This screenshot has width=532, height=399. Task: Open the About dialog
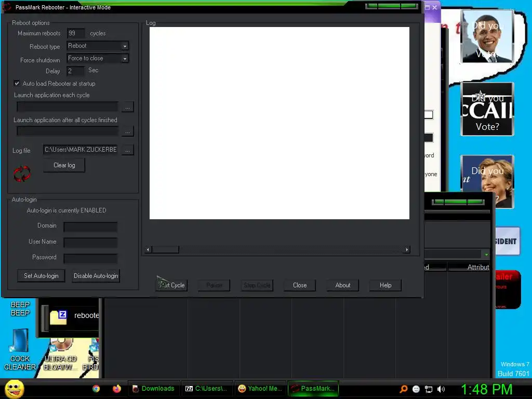coord(343,285)
